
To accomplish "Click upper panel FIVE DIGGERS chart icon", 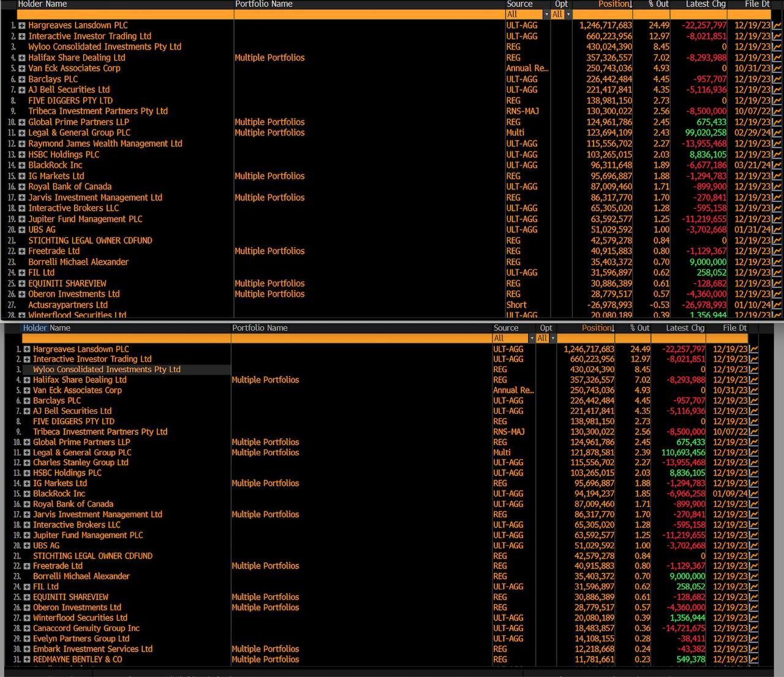I will 777,101.
